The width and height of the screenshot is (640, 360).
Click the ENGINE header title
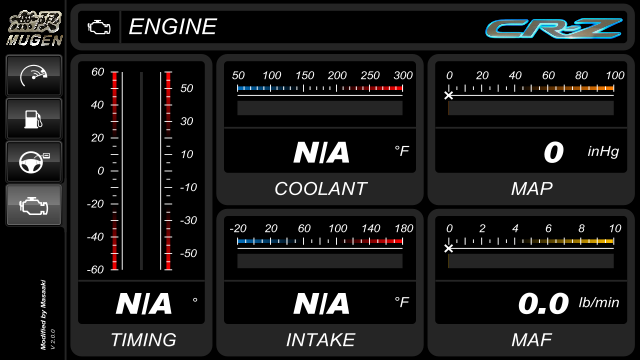click(173, 27)
